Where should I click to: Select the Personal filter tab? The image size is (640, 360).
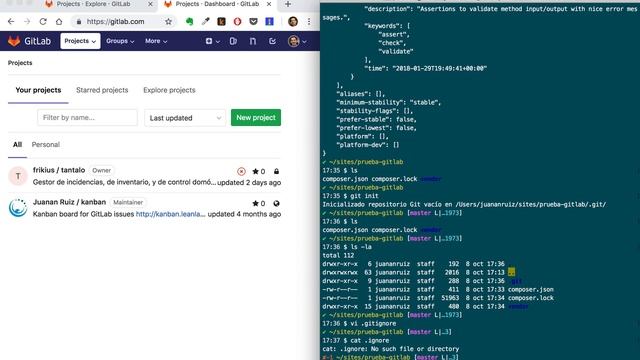pos(46,144)
